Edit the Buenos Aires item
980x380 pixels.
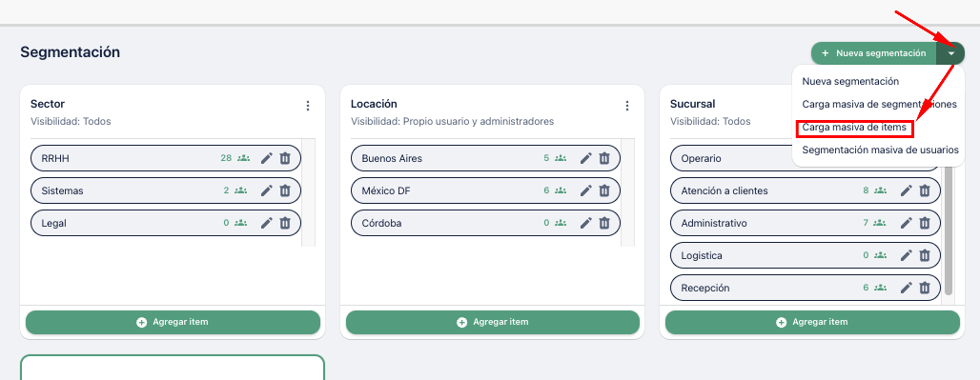(x=585, y=158)
